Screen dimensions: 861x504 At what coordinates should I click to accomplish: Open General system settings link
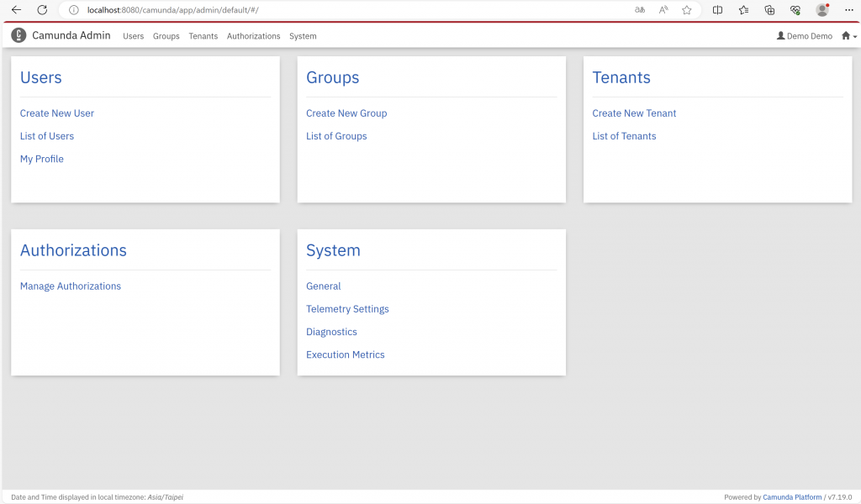[324, 286]
